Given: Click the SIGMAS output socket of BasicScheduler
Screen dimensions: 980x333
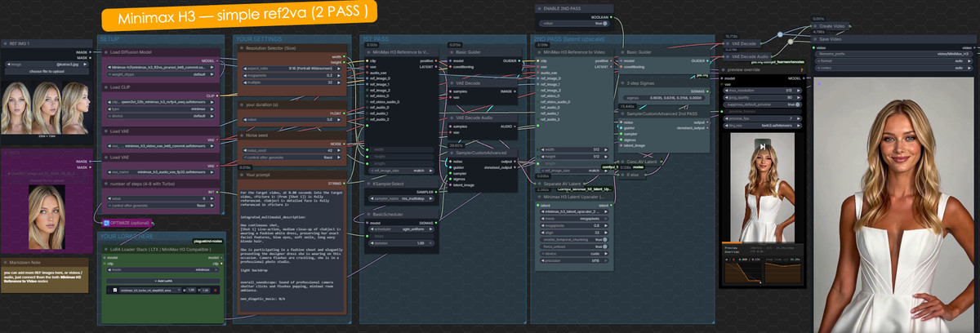Looking at the screenshot, I should point(437,222).
